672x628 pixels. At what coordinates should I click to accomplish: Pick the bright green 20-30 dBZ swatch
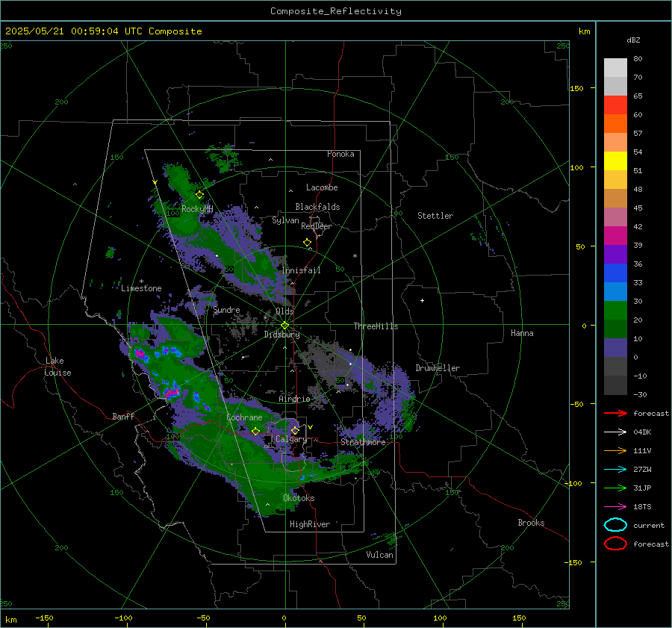pyautogui.click(x=615, y=311)
